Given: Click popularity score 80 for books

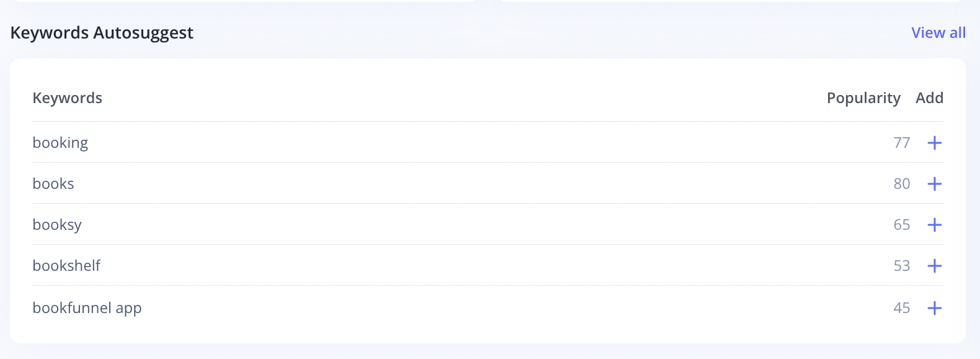Looking at the screenshot, I should (x=901, y=184).
